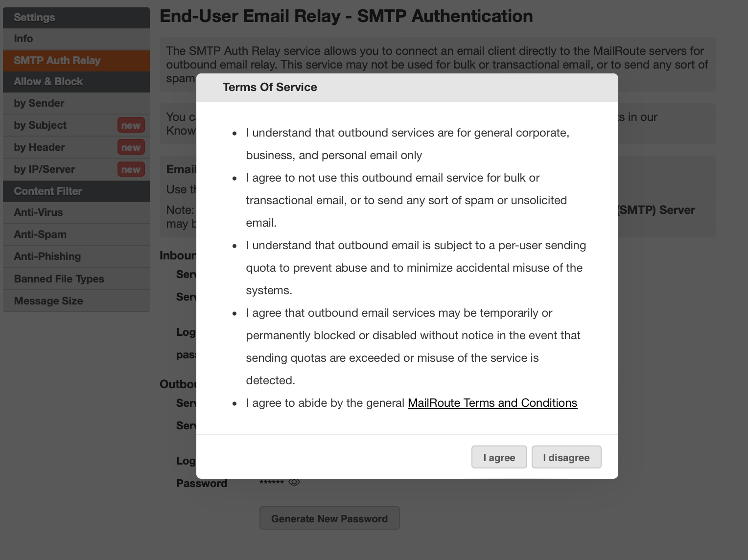Click the new badge next to by Header
748x560 pixels.
click(x=131, y=147)
